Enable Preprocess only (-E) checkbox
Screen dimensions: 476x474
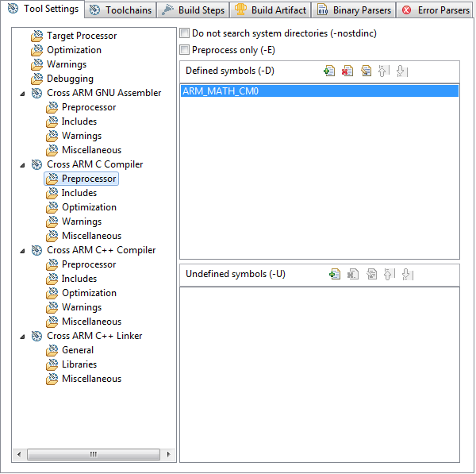click(184, 49)
